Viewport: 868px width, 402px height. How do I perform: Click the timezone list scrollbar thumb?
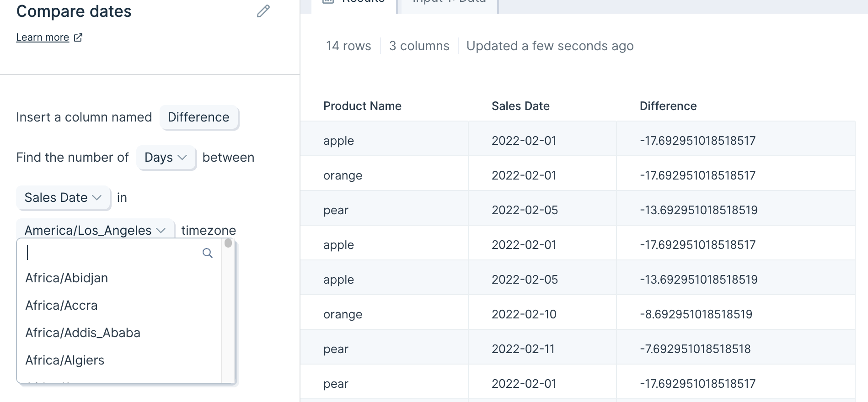click(x=228, y=243)
